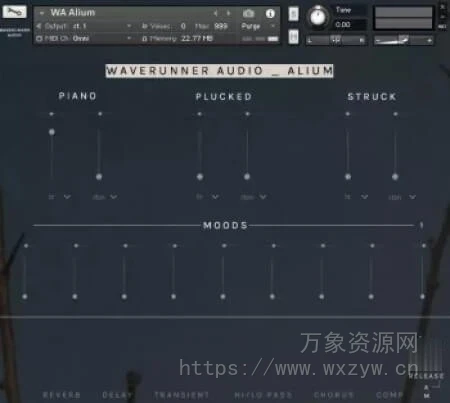Open the TRANSIENT effect tab
450x403 pixels.
[x=182, y=395]
